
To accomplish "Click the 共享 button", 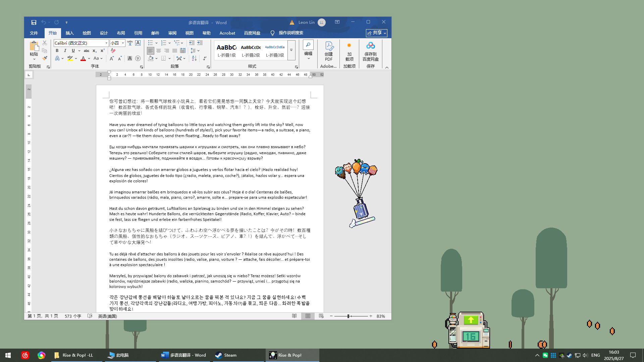I will [376, 33].
